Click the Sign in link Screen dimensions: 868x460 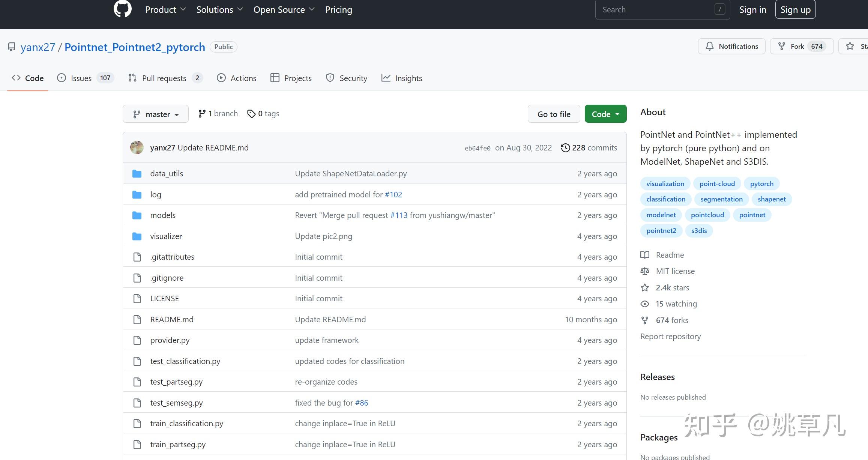coord(752,10)
